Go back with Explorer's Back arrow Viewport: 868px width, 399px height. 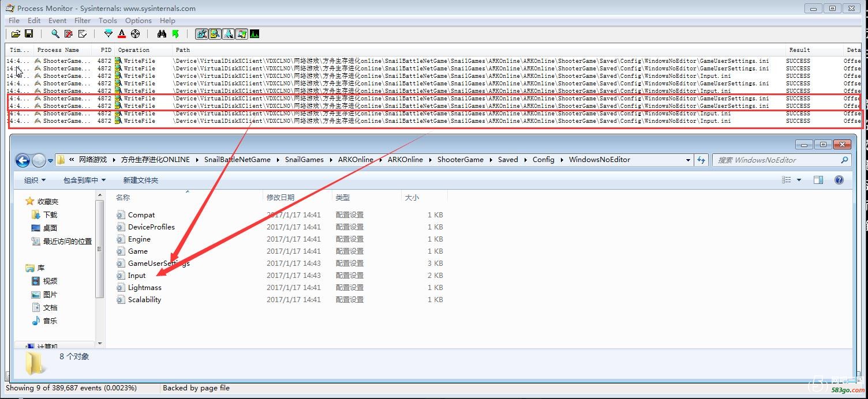(23, 160)
